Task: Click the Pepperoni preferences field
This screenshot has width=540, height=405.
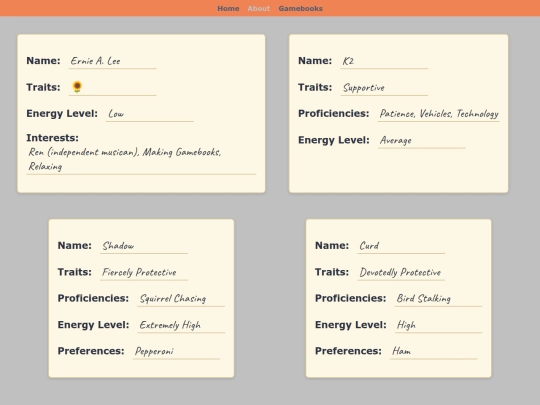Action: pyautogui.click(x=176, y=351)
